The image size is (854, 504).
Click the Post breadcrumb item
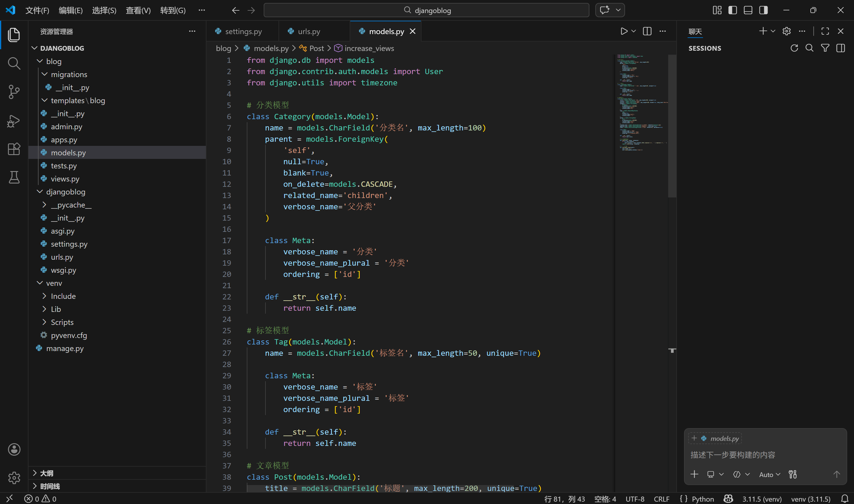coord(316,48)
